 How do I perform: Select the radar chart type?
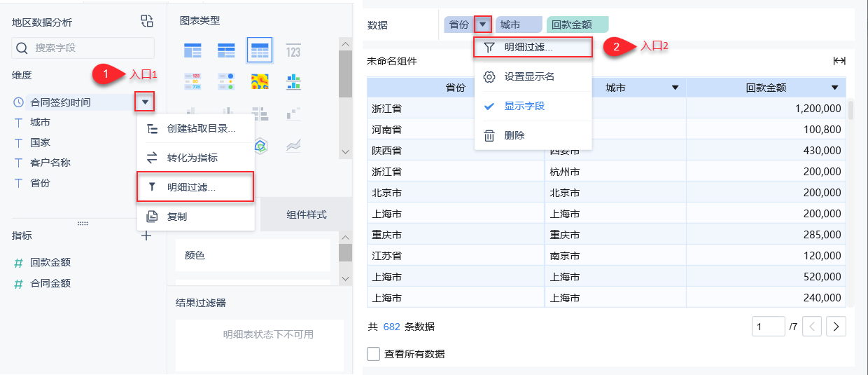click(x=260, y=145)
